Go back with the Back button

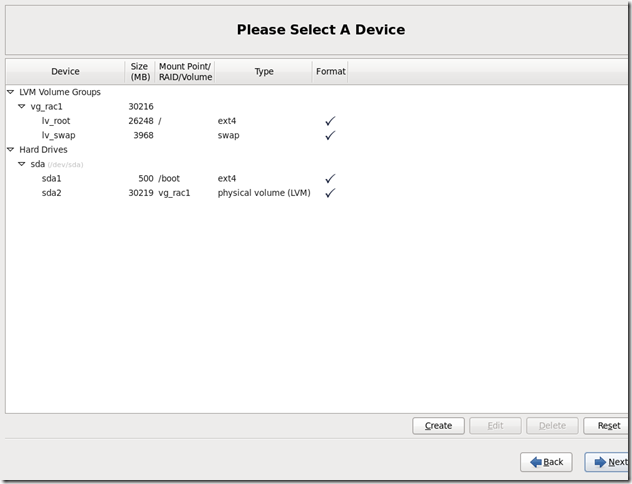coord(546,462)
